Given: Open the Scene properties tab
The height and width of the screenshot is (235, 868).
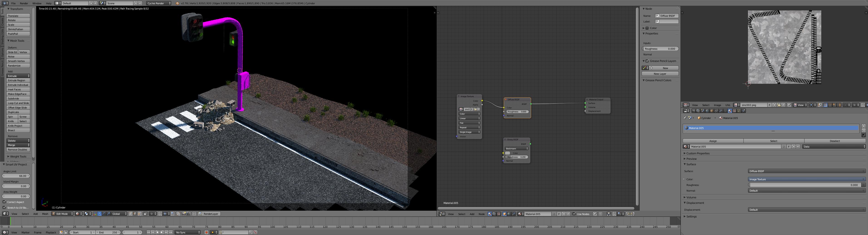Looking at the screenshot, I should coord(703,111).
